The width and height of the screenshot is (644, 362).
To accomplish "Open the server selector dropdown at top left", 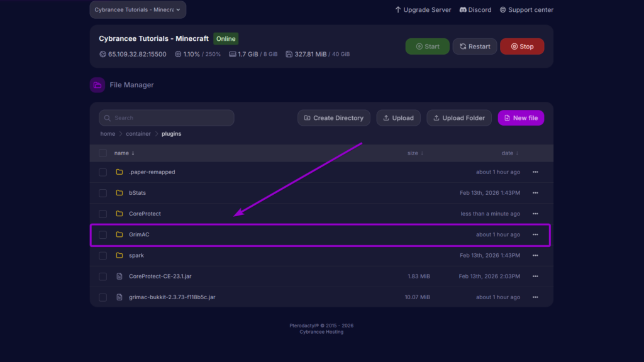I will coord(137,9).
